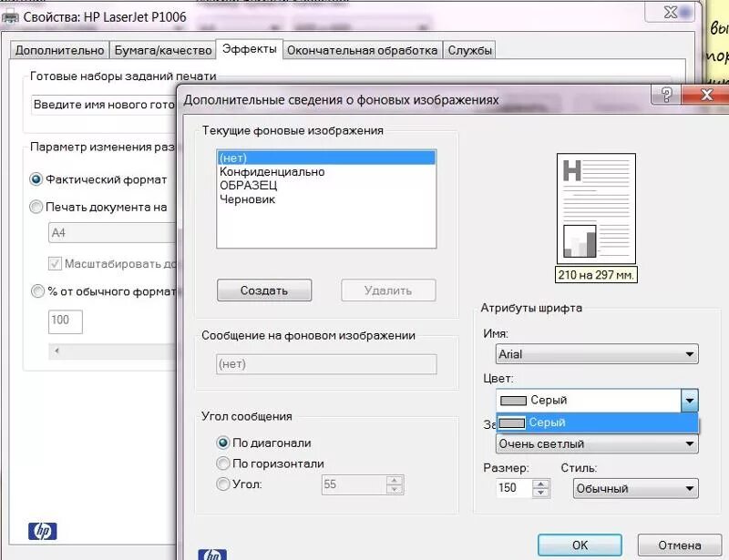Select % от обычного формата radio button

click(x=36, y=290)
